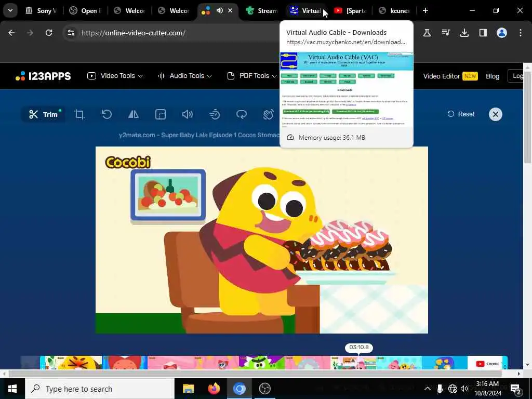The image size is (532, 399).
Task: Open File Explorer from taskbar
Action: point(188,389)
